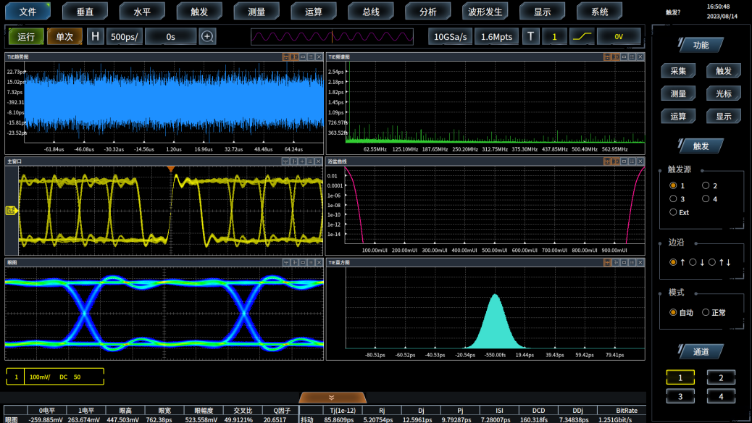Open the 1.6Mpts memory depth selector
Image resolution: width=752 pixels, height=423 pixels.
pos(497,37)
